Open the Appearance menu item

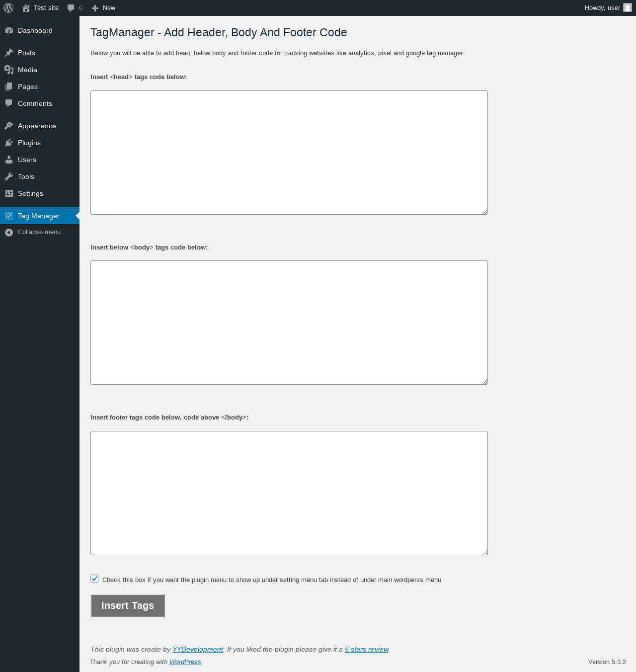coord(40,126)
